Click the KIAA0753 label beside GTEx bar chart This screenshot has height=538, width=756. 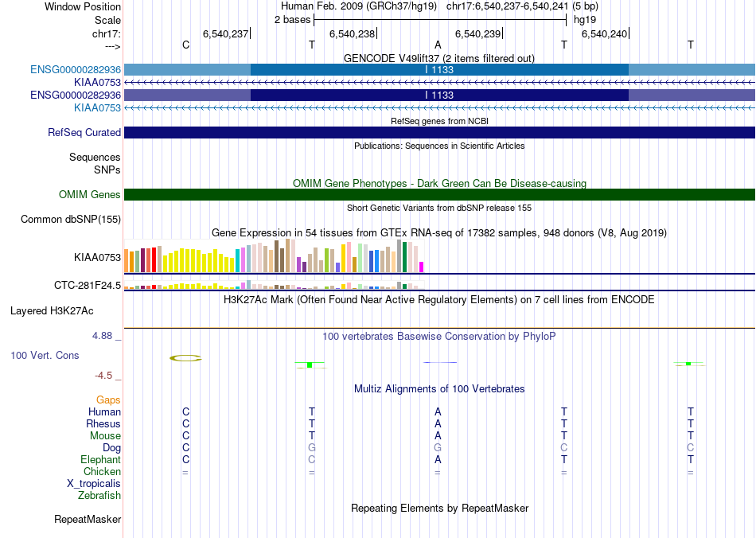pos(97,257)
